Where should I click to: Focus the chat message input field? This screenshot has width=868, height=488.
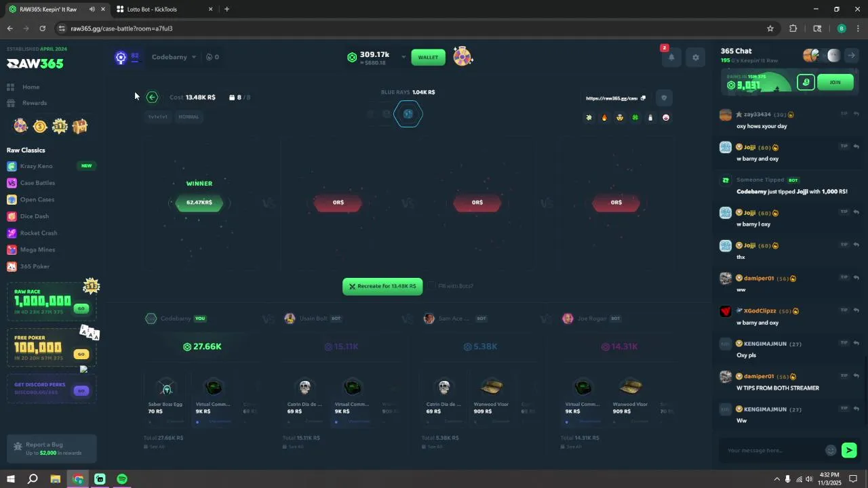773,451
